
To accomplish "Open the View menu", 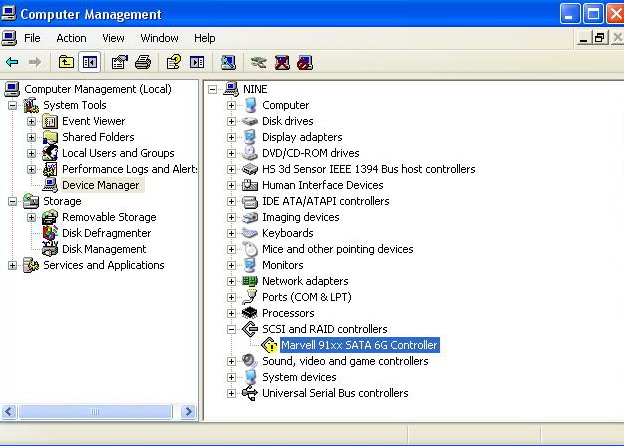I will coord(113,38).
